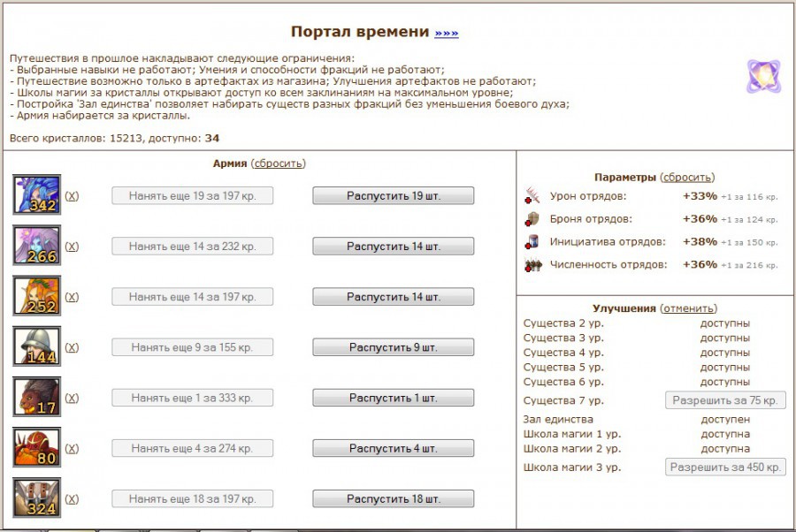The height and width of the screenshot is (532, 796).
Task: Reset the army via сбросить link
Action: coord(279,163)
